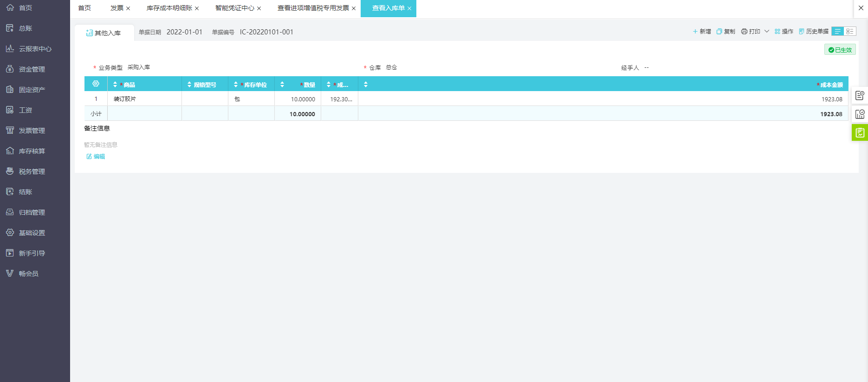This screenshot has width=868, height=382.
Task: Open 税务管理 tax management in sidebar
Action: pos(32,171)
